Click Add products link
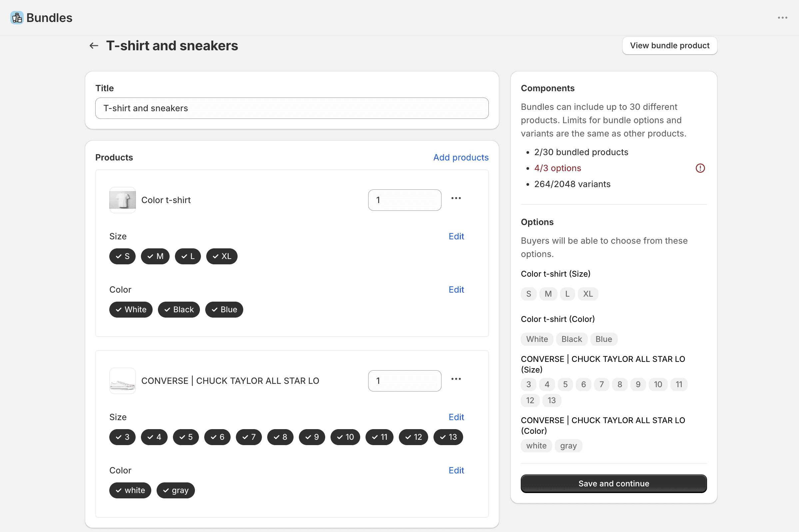 pyautogui.click(x=460, y=157)
